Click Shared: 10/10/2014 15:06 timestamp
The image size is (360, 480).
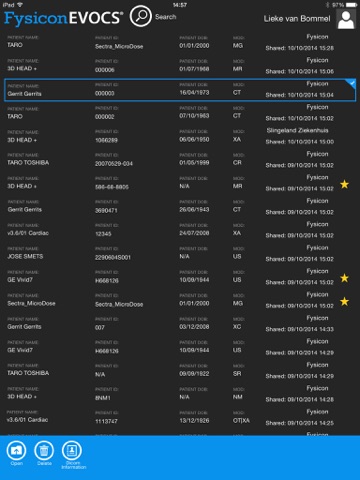pos(300,72)
